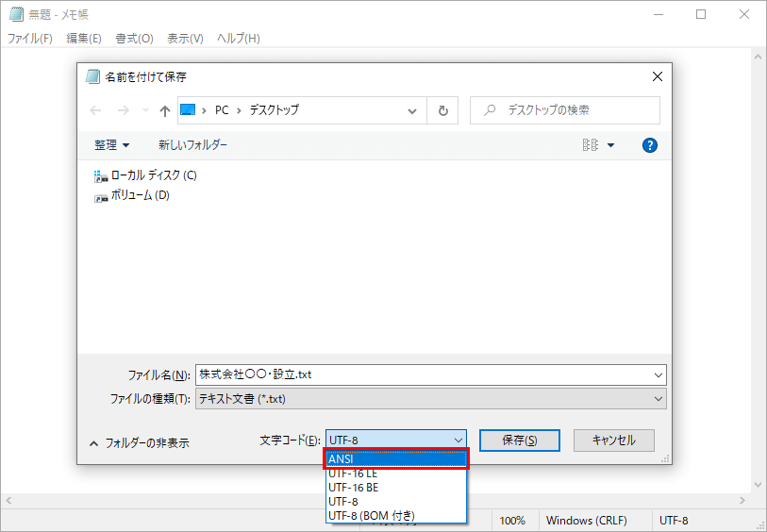Viewport: 767px width, 532px height.
Task: Click Notepad vertical scrollbar up arrow
Action: click(x=757, y=57)
